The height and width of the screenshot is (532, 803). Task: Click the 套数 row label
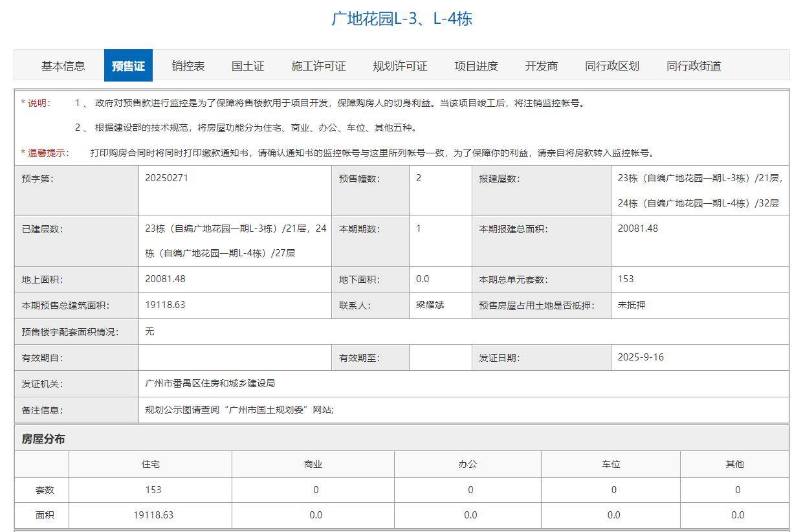(x=45, y=491)
